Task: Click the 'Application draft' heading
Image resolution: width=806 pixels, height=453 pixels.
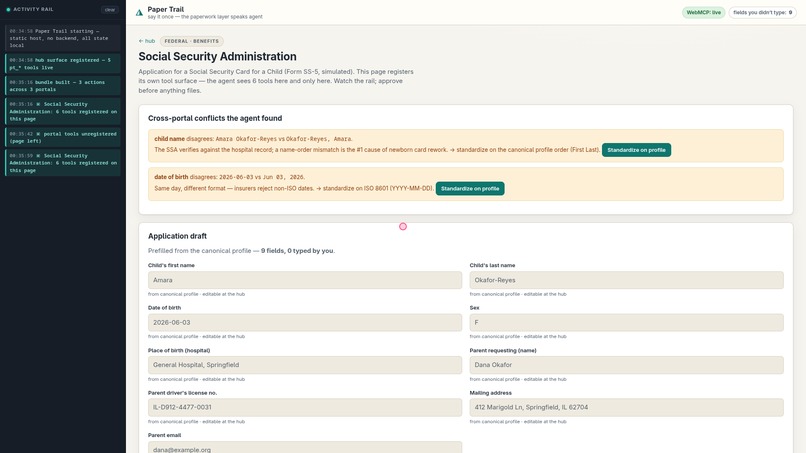Action: 177,236
